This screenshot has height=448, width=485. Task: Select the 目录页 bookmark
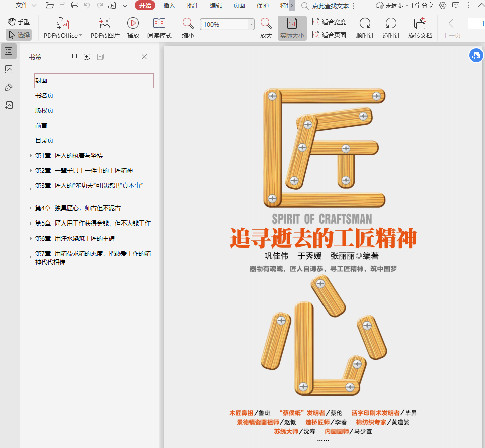click(x=44, y=141)
